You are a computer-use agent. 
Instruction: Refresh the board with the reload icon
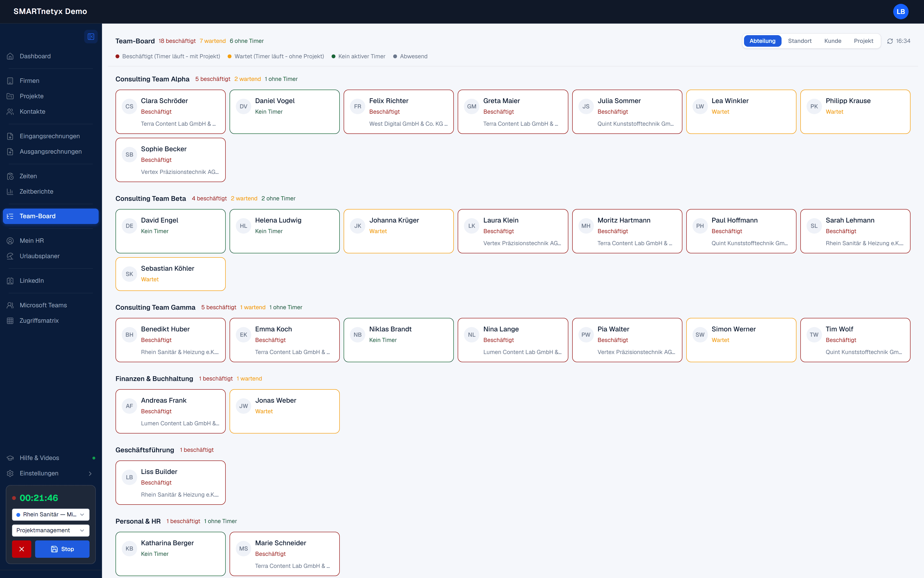pos(890,41)
